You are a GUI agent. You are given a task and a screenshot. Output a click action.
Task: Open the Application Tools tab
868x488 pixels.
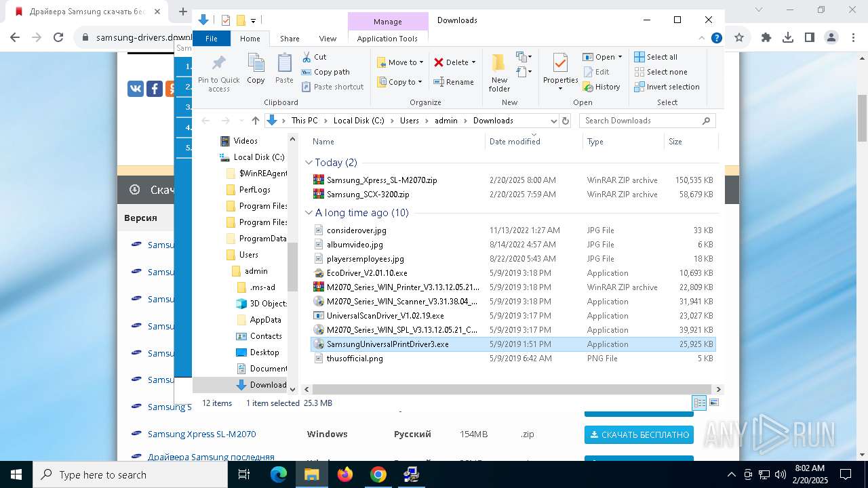387,39
